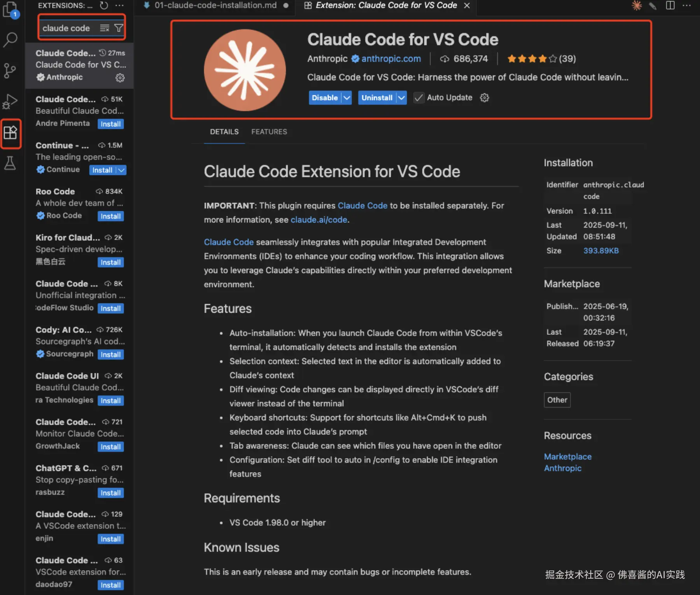Click the Claude Code extension logo

245,70
